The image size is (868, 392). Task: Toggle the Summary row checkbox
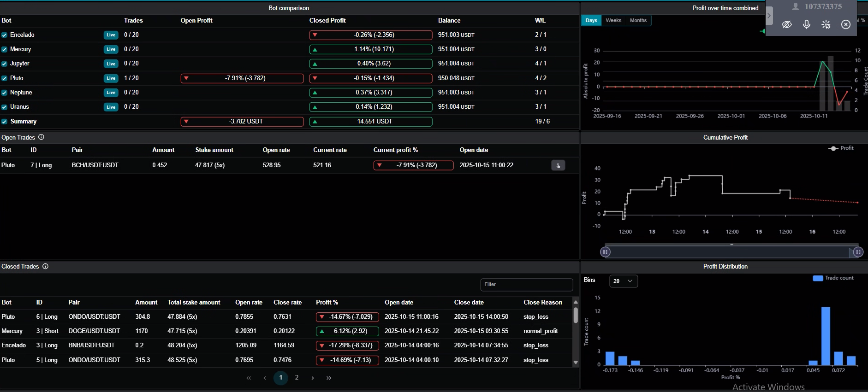click(x=4, y=122)
